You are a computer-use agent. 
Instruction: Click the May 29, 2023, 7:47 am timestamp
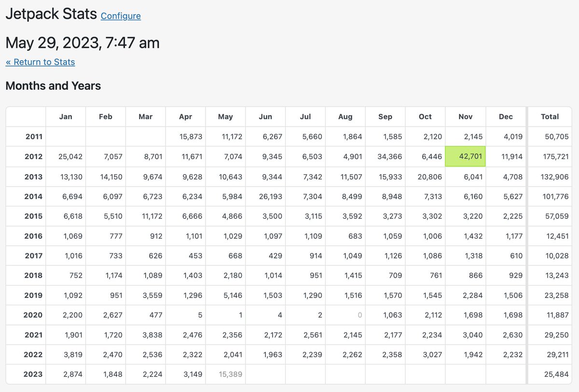pos(83,43)
